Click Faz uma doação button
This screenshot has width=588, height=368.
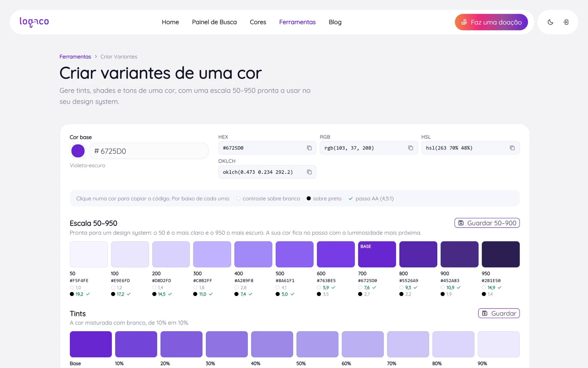(491, 22)
